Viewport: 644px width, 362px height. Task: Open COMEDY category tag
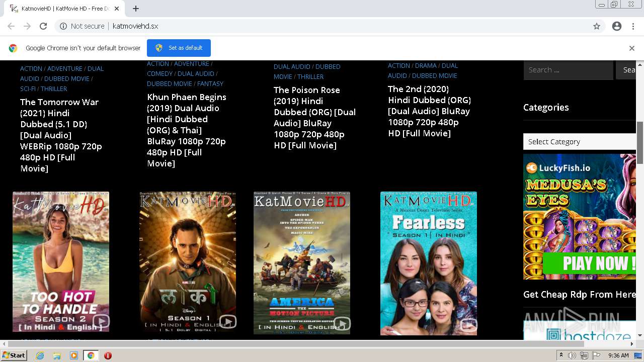click(159, 74)
